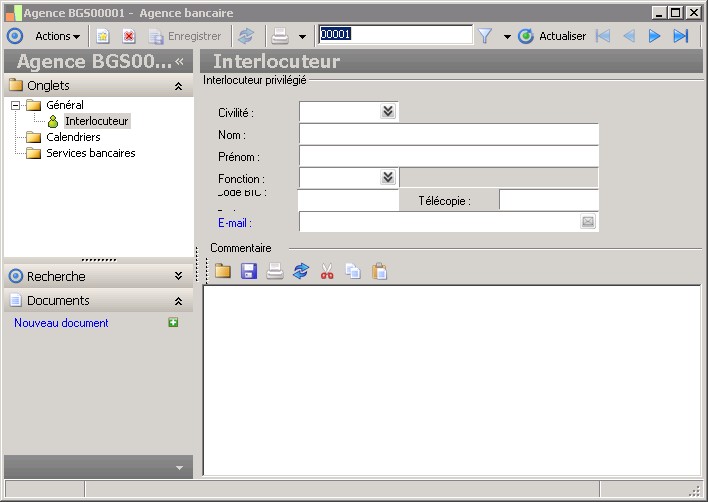Cut the comment text with the scissors icon
708x502 pixels.
pos(327,271)
